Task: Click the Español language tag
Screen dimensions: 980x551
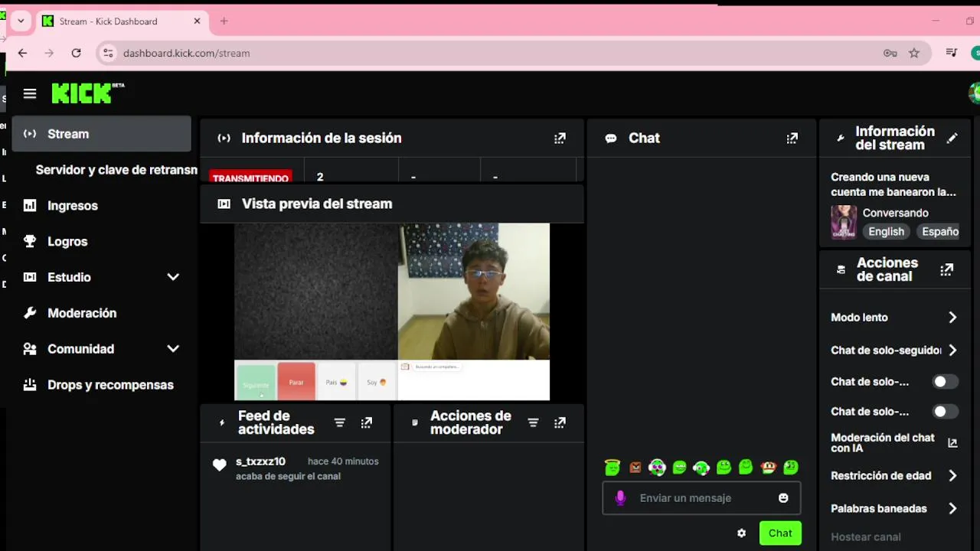Action: point(936,232)
